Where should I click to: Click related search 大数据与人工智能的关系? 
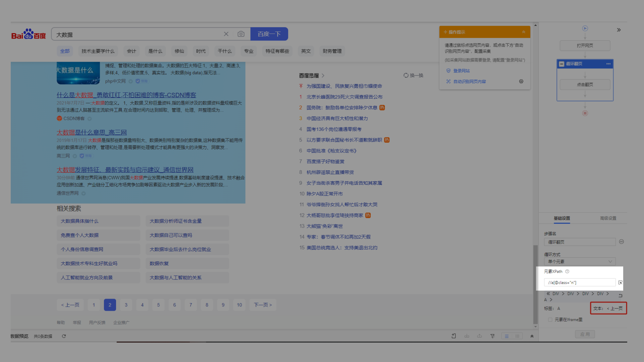pos(187,278)
